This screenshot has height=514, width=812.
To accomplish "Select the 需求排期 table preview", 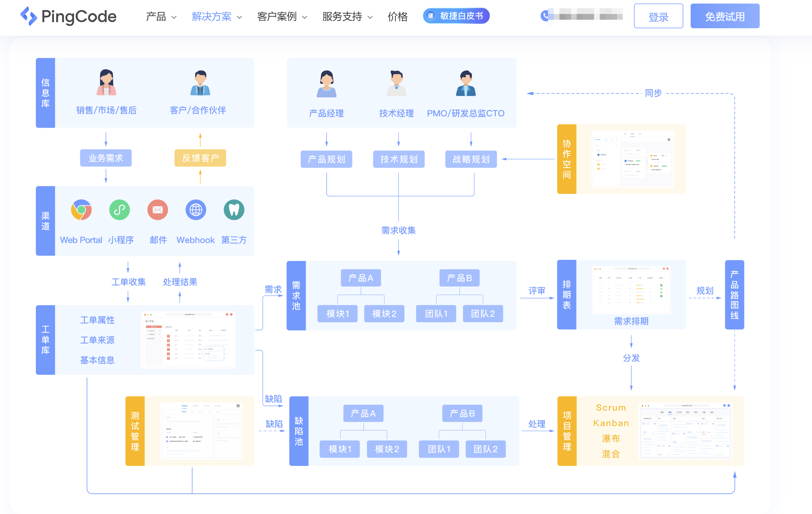I will tap(631, 290).
